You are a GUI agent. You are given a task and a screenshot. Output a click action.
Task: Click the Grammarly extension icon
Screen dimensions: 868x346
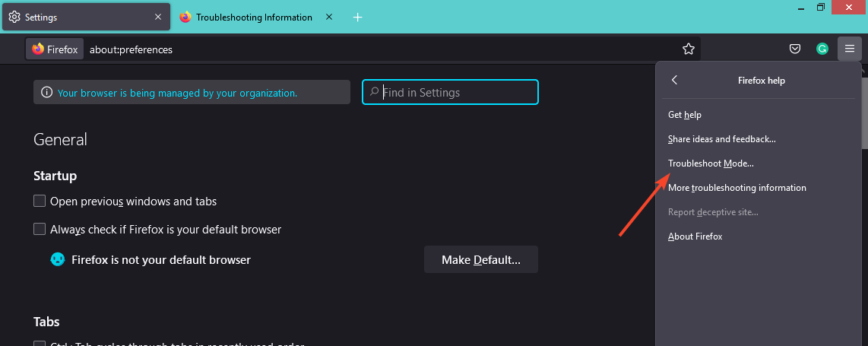(822, 49)
